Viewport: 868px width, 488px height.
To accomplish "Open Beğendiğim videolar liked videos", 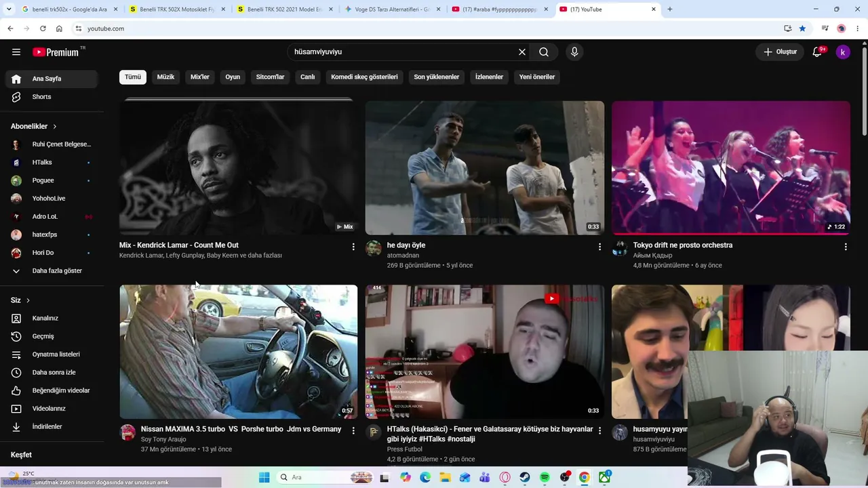I will 52,390.
